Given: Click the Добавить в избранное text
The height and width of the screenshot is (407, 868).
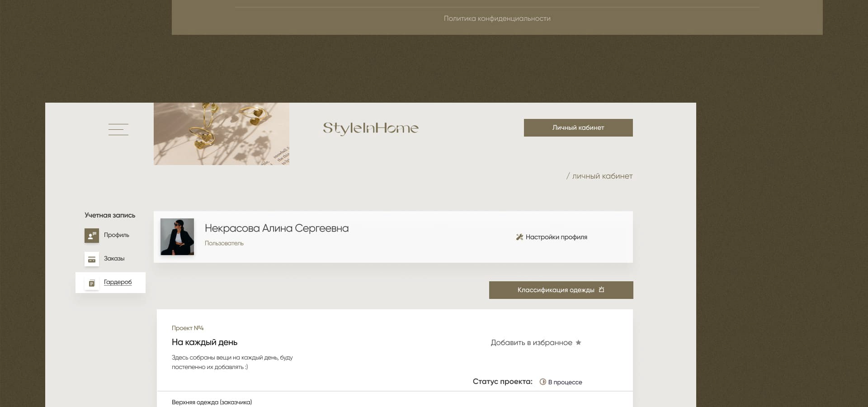Looking at the screenshot, I should [531, 343].
